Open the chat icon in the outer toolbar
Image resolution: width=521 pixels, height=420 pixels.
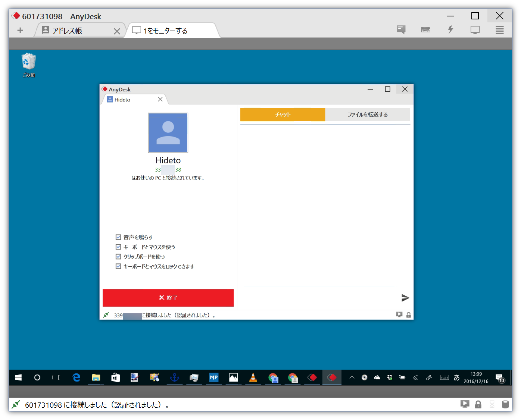[401, 29]
